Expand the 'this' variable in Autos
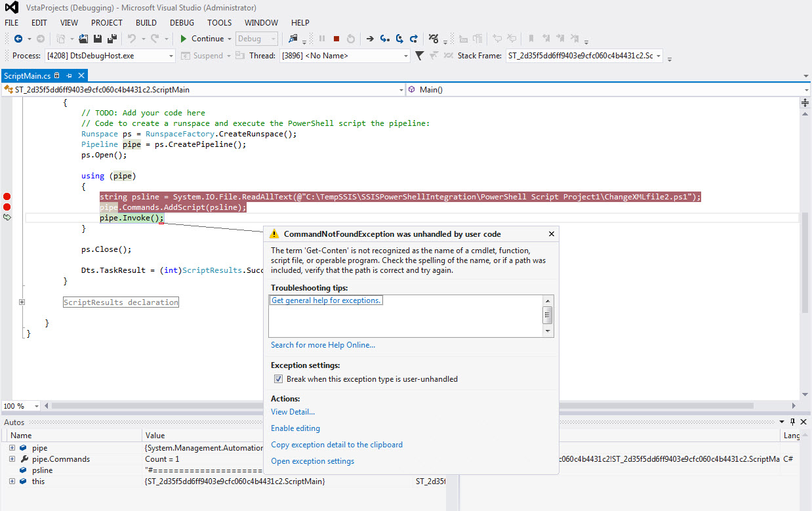 [12, 481]
